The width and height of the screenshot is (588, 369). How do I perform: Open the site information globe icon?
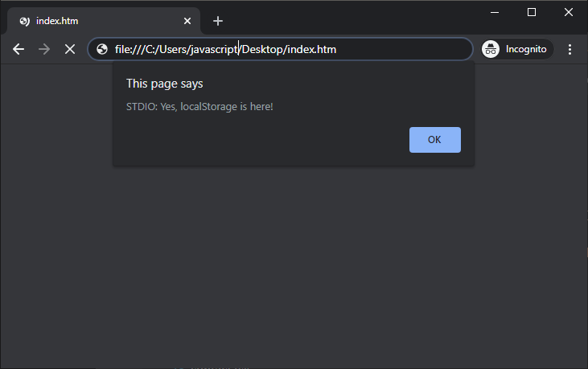(x=102, y=49)
